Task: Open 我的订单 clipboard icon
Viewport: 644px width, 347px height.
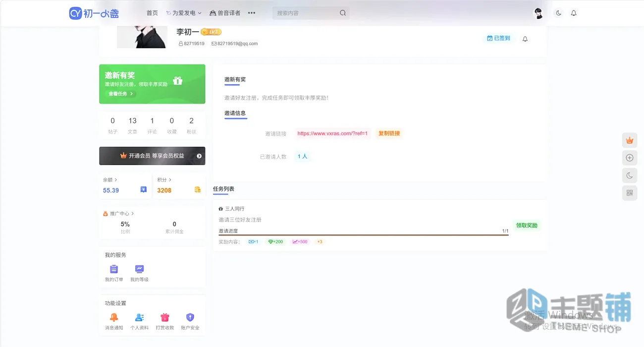Action: pos(114,269)
